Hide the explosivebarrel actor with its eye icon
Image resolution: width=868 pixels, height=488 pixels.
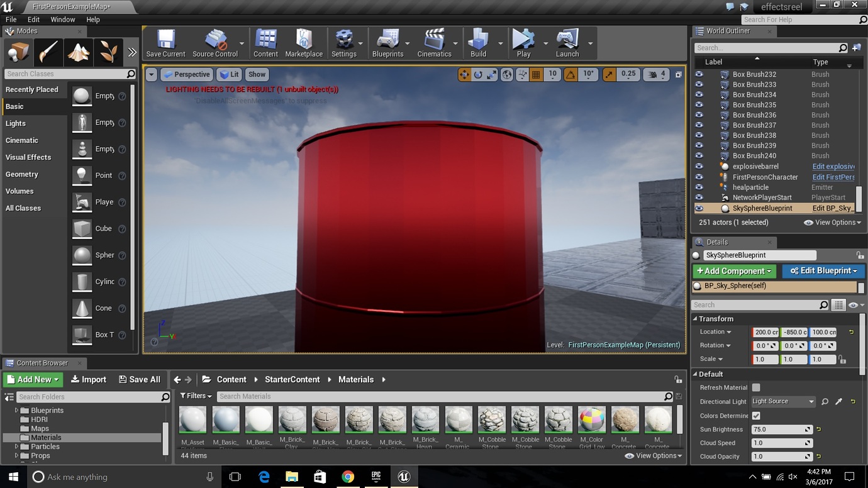click(x=699, y=167)
